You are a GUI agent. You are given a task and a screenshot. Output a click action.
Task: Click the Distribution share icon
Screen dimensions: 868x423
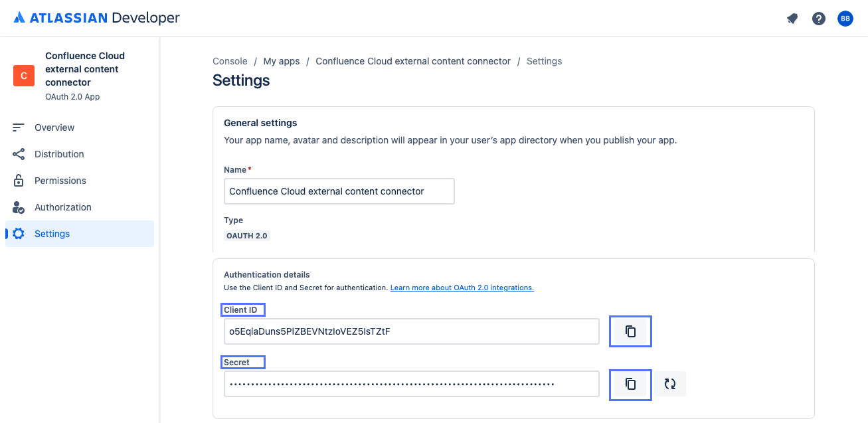tap(19, 154)
